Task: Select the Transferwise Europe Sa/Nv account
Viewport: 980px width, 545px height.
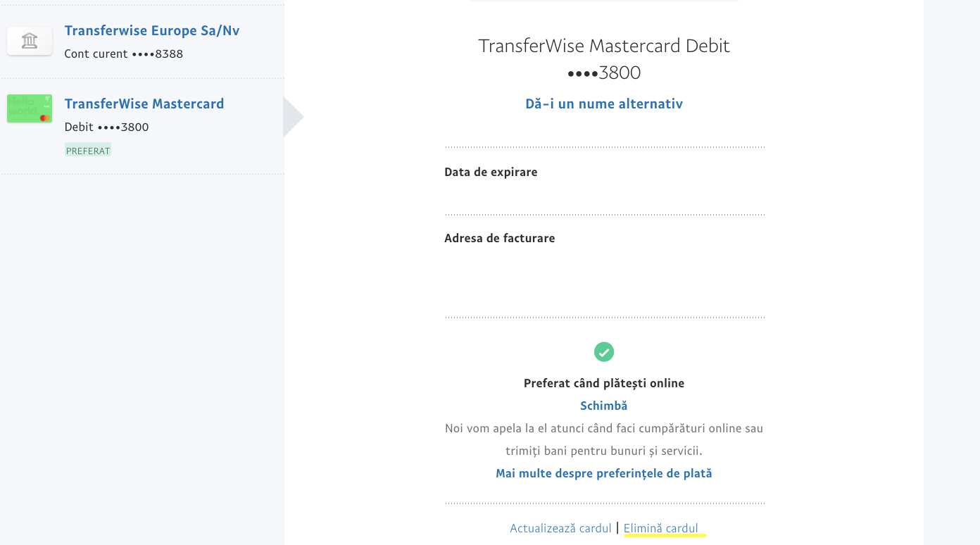Action: click(x=151, y=30)
